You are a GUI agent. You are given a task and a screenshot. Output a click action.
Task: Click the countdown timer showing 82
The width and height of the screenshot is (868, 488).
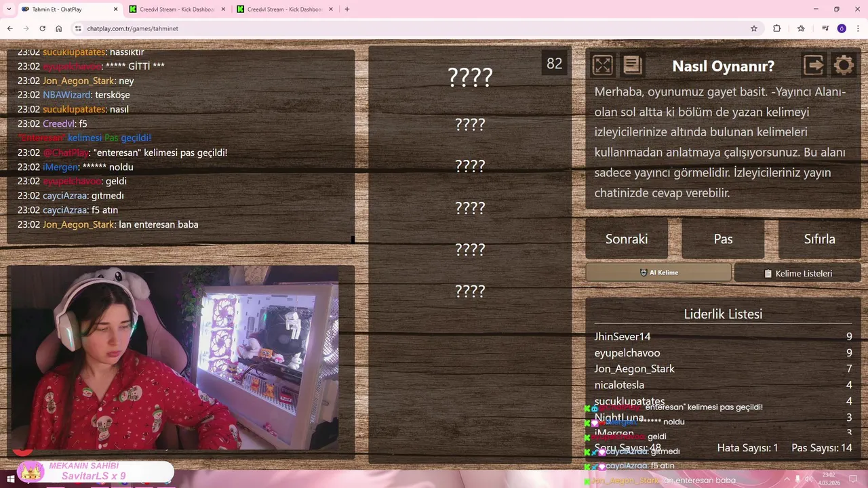[555, 64]
